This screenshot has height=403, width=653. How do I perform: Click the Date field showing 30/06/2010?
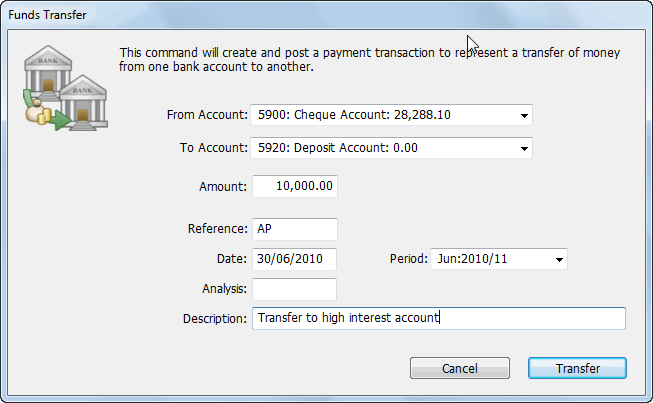[294, 259]
